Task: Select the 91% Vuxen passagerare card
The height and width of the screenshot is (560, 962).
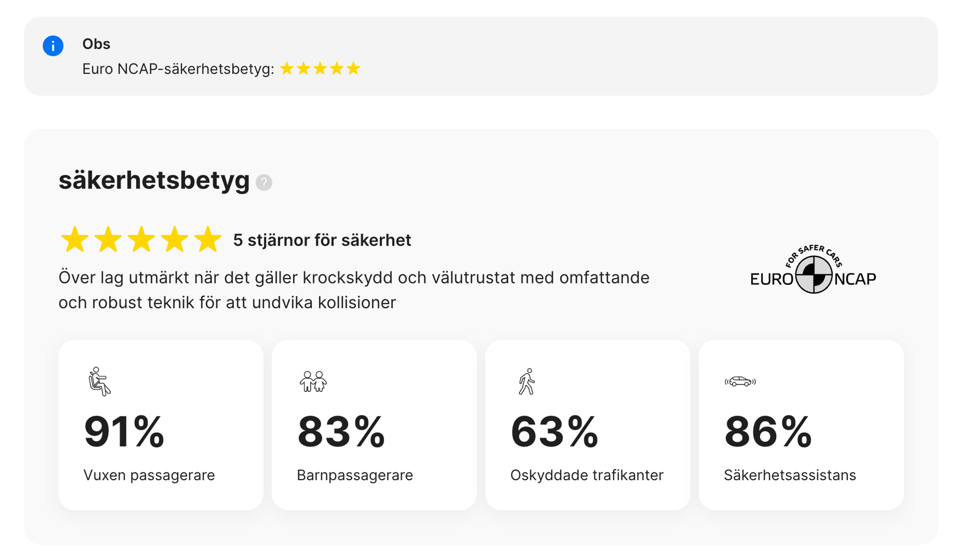Action: coord(161,425)
